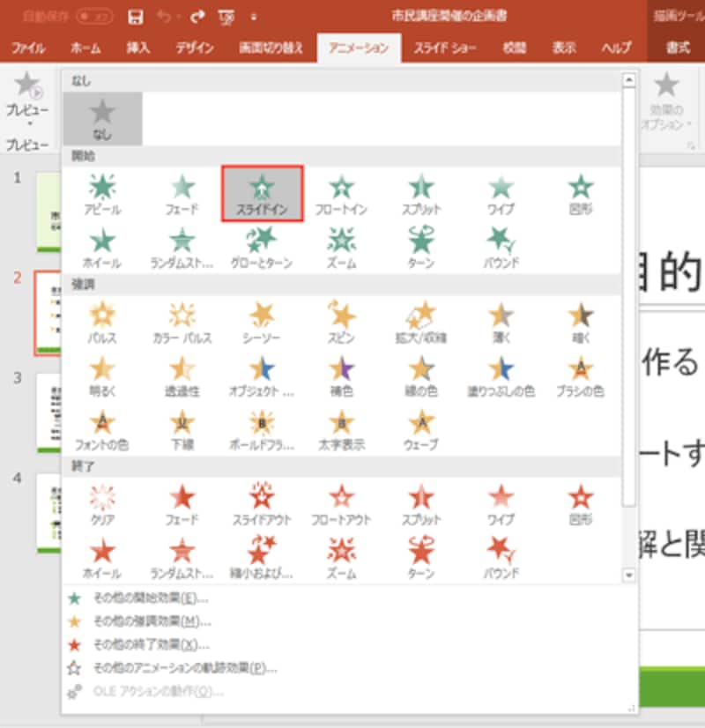The width and height of the screenshot is (705, 728).
Task: Open その他の終了効果 menu entry
Action: click(x=152, y=644)
